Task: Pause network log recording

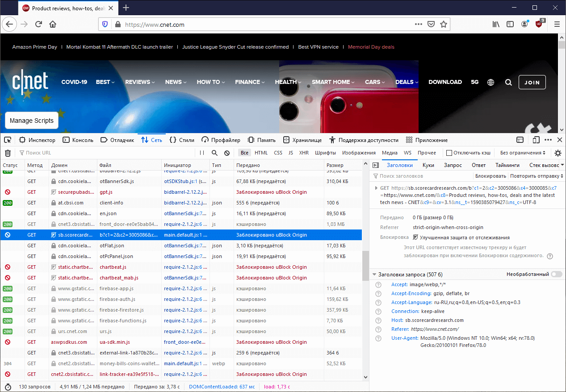Action: [x=202, y=153]
